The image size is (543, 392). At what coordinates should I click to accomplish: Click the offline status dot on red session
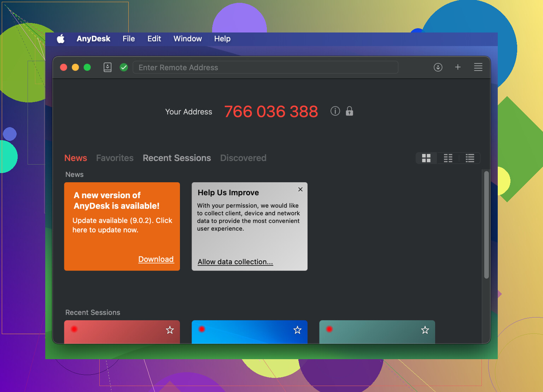74,329
